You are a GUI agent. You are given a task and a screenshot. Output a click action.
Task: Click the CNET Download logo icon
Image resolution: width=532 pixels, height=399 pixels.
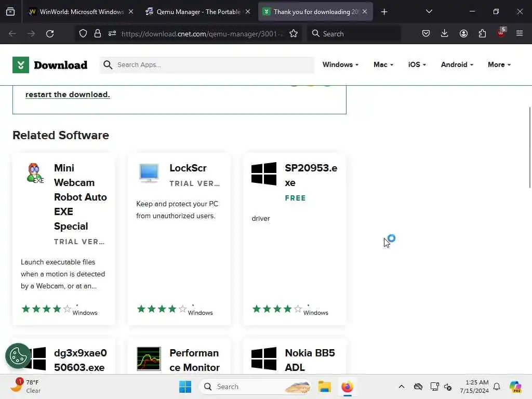click(21, 65)
